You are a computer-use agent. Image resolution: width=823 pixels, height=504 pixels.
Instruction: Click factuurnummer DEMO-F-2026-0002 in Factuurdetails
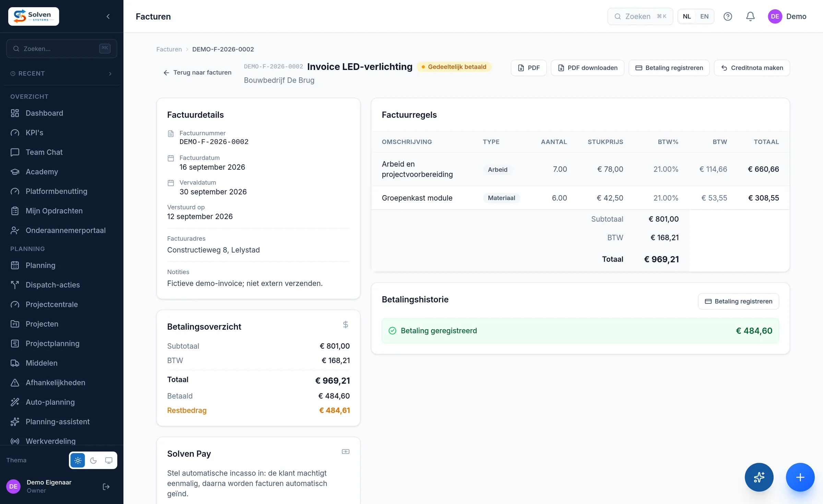pyautogui.click(x=214, y=142)
